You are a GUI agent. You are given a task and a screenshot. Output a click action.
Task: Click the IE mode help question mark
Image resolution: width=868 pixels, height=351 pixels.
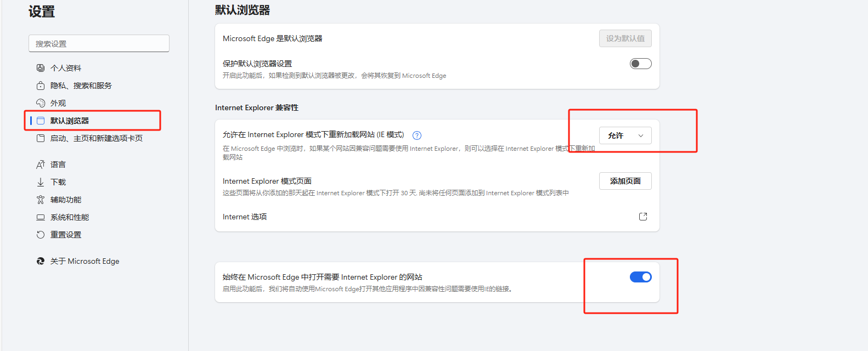point(417,135)
